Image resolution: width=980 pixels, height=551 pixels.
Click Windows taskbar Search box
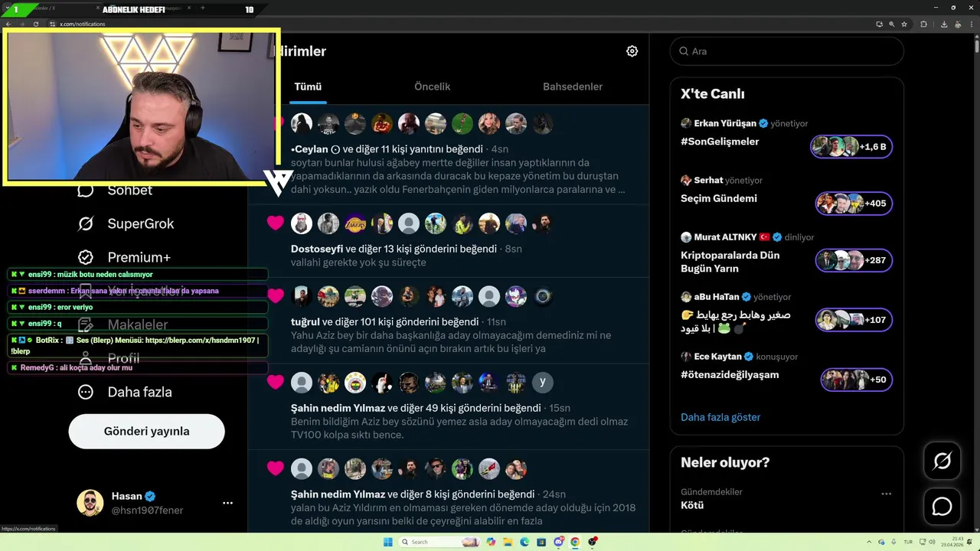click(x=439, y=542)
